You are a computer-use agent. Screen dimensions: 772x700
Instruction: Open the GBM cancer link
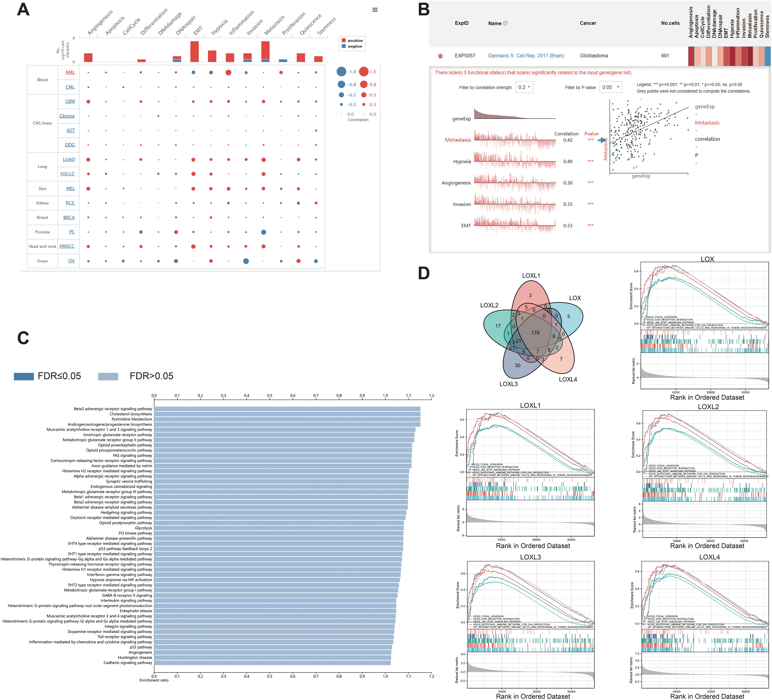pyautogui.click(x=70, y=101)
